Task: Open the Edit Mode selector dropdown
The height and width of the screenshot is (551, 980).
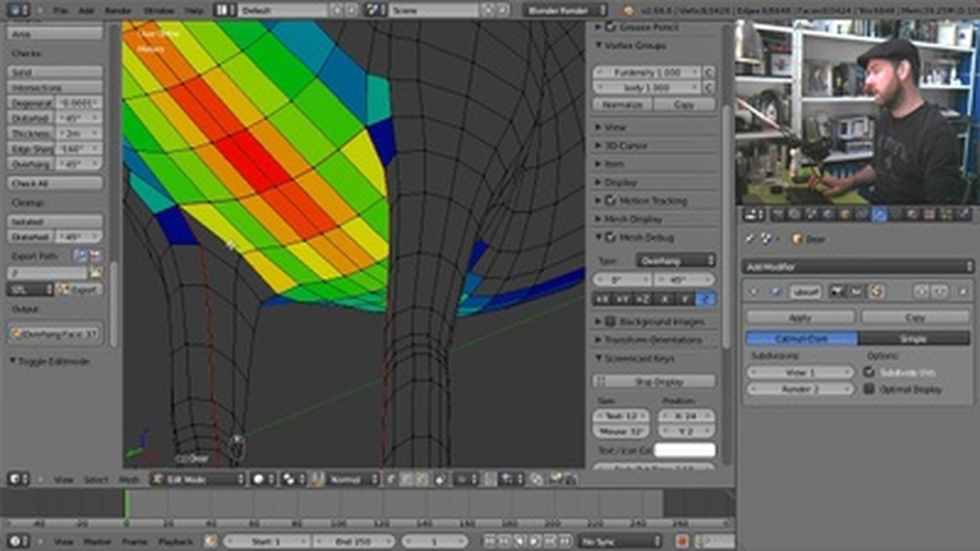Action: (198, 479)
